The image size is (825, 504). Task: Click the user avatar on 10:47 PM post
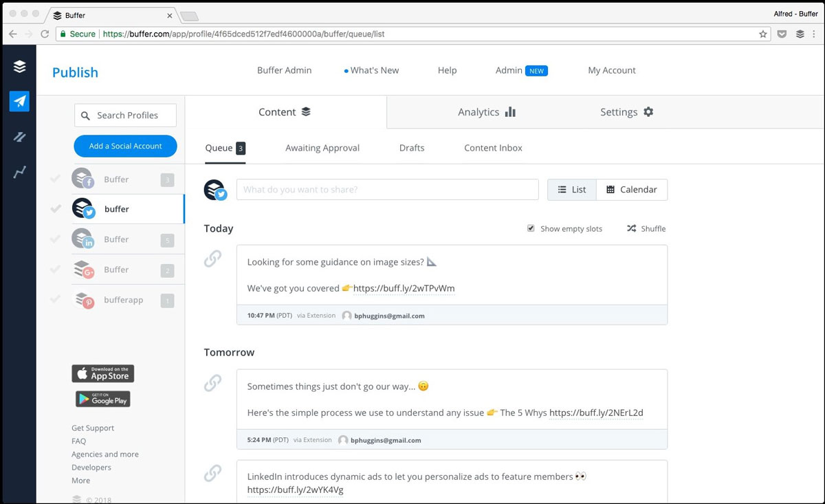click(346, 316)
